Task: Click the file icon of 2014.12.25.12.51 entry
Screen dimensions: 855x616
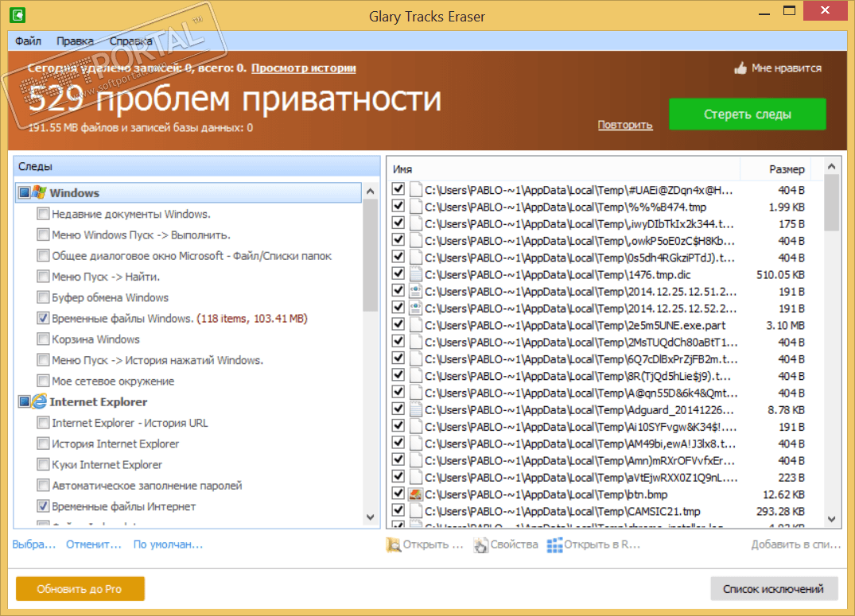Action: (x=415, y=292)
